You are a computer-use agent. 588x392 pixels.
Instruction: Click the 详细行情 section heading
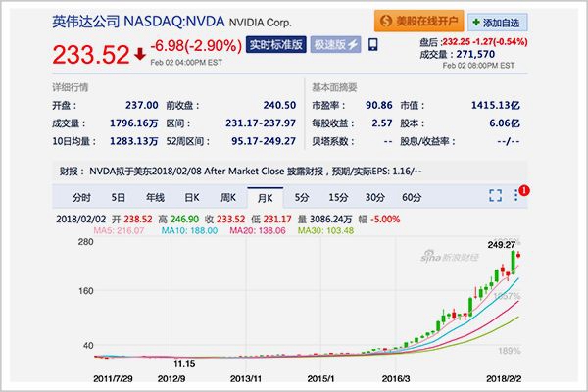[x=71, y=87]
